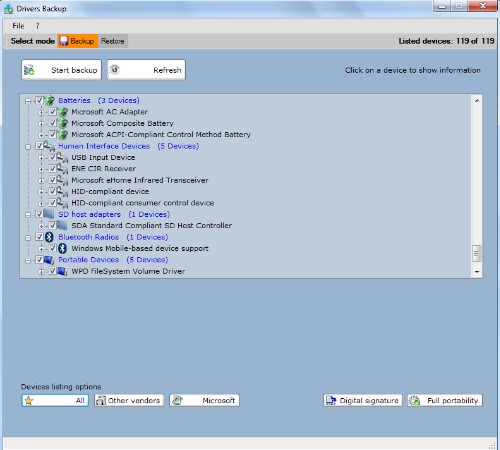Click the SDA Standard Compliant SD Host Controller icon
The width and height of the screenshot is (500, 450).
click(62, 225)
